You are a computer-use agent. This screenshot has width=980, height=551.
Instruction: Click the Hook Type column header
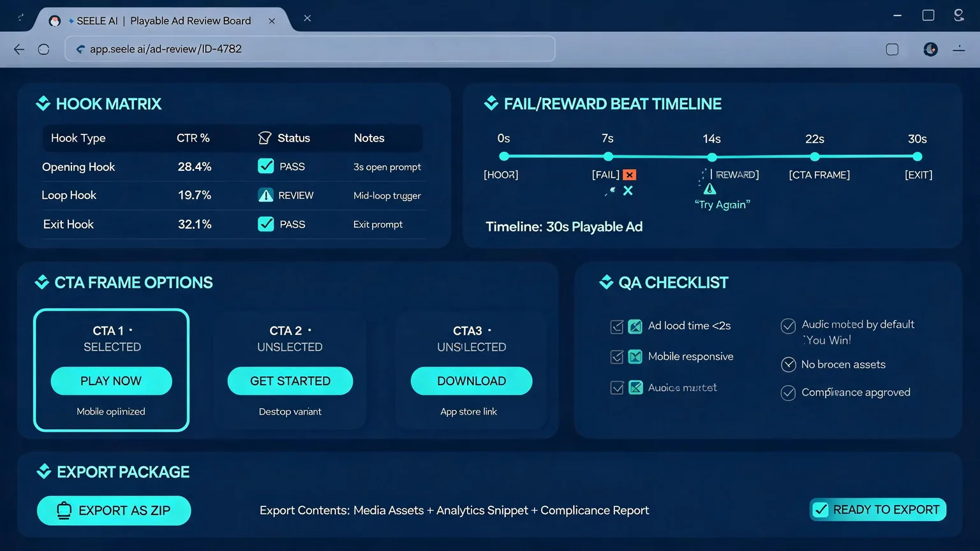click(x=78, y=138)
